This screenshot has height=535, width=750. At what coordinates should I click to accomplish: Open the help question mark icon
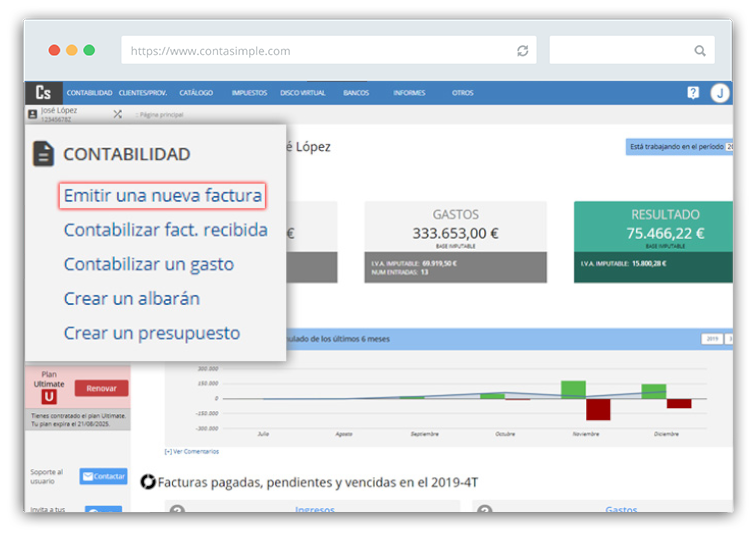(693, 93)
